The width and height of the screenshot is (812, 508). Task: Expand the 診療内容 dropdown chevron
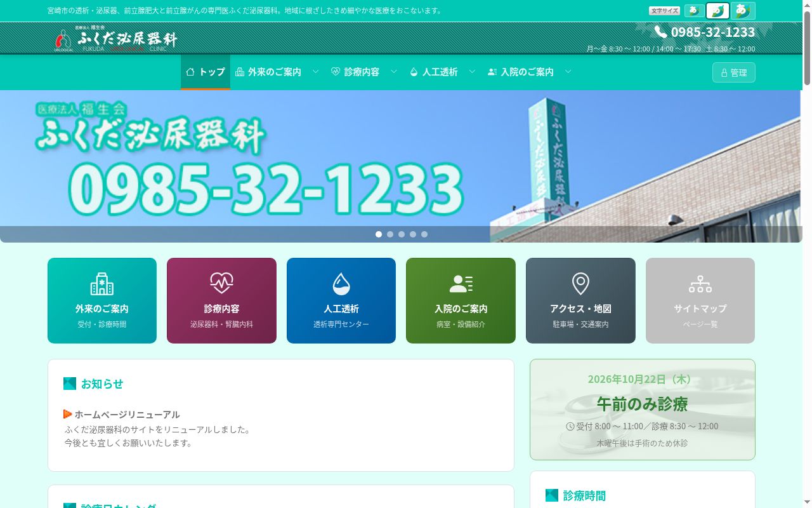(394, 72)
